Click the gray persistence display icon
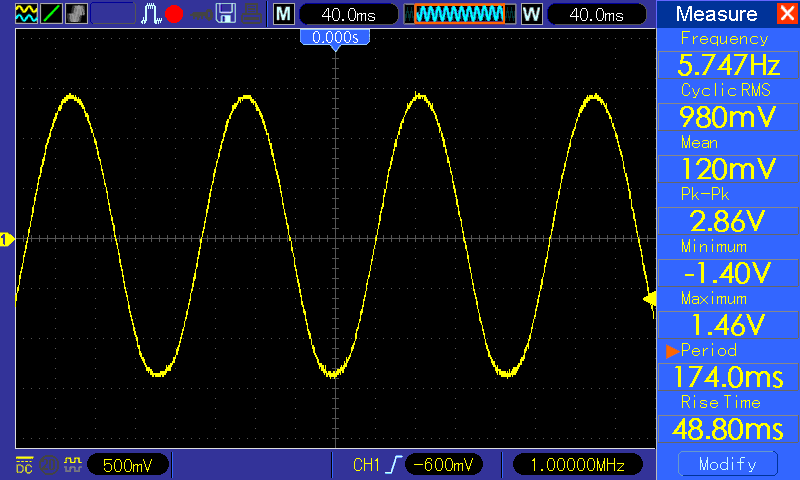 [x=77, y=13]
